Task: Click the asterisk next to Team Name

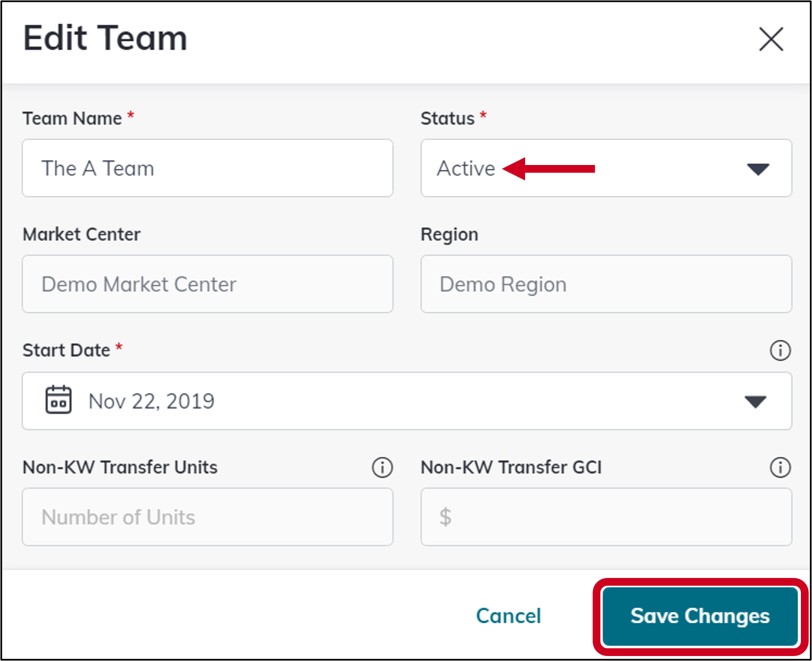Action: [131, 115]
